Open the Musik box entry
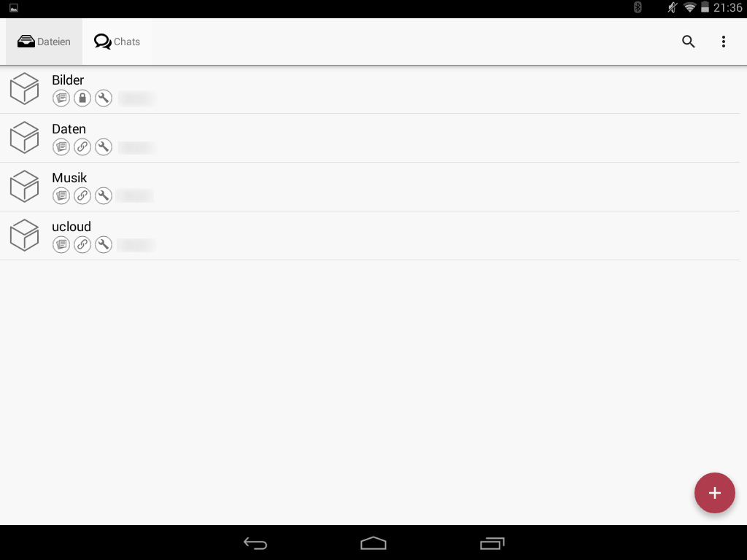Screen dimensions: 747x560 click(x=370, y=187)
